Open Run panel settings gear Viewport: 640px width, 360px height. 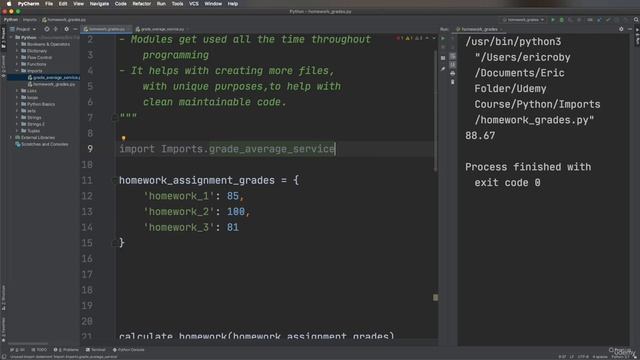621,29
